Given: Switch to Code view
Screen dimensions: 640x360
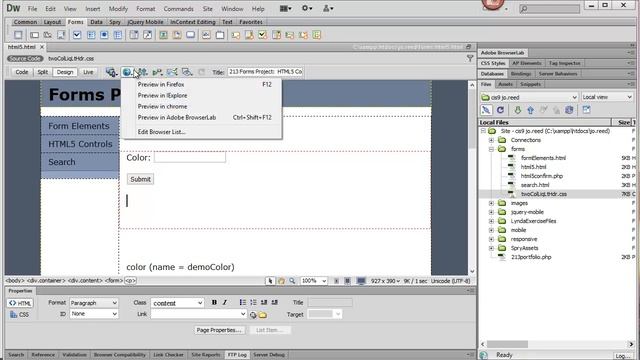Looking at the screenshot, I should [x=22, y=72].
